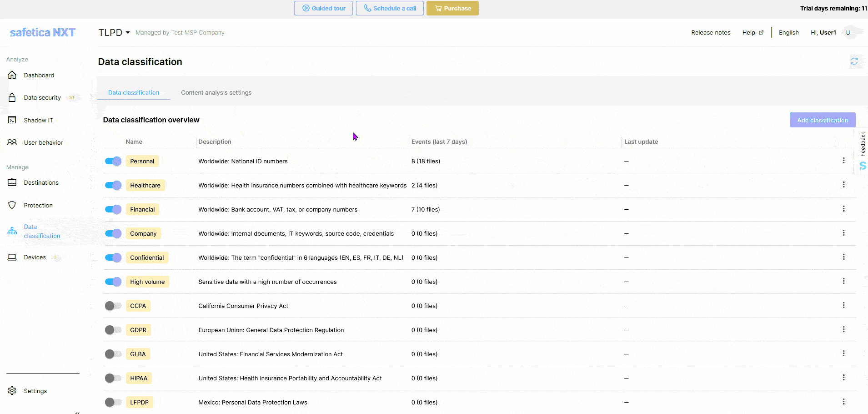Viewport: 868px width, 414px height.
Task: Open the Dashboard home icon
Action: (12, 75)
